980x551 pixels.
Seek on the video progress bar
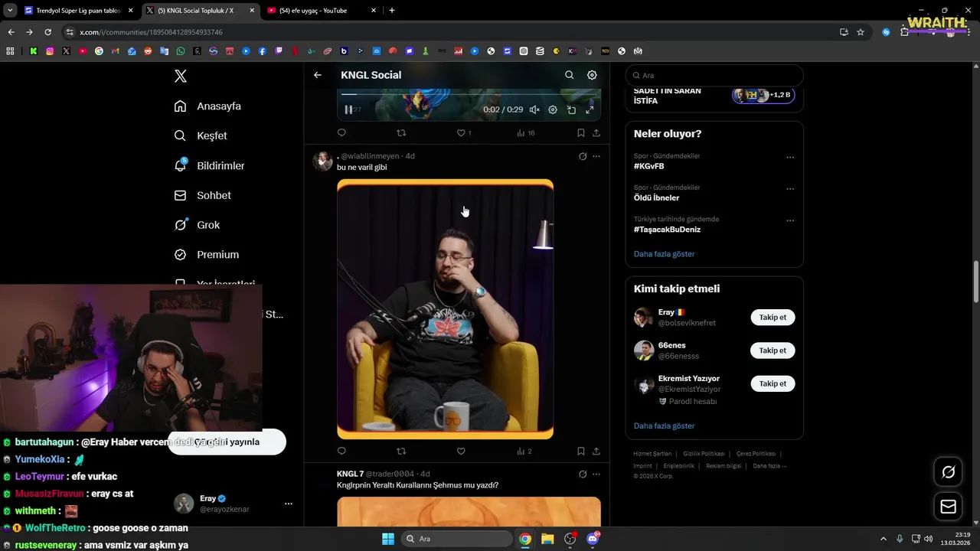tap(469, 94)
